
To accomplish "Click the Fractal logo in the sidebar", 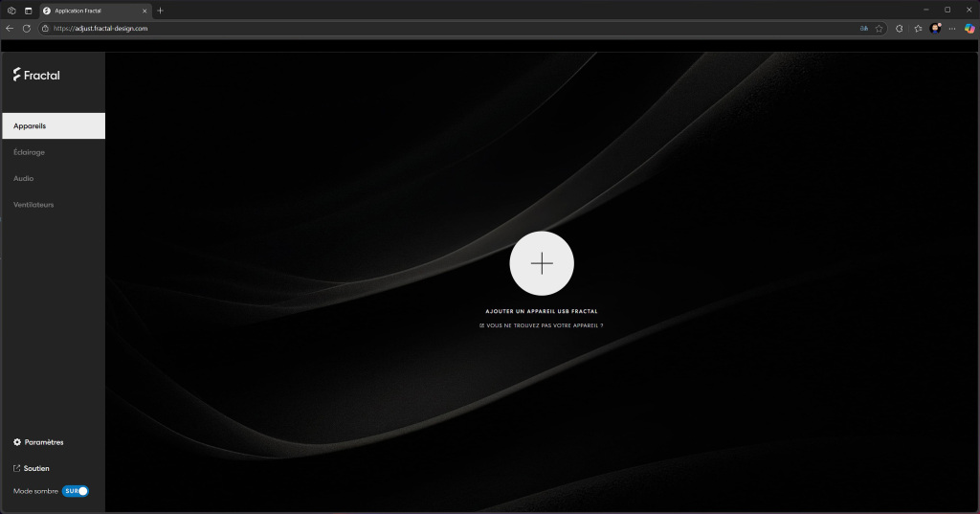I will (x=36, y=75).
